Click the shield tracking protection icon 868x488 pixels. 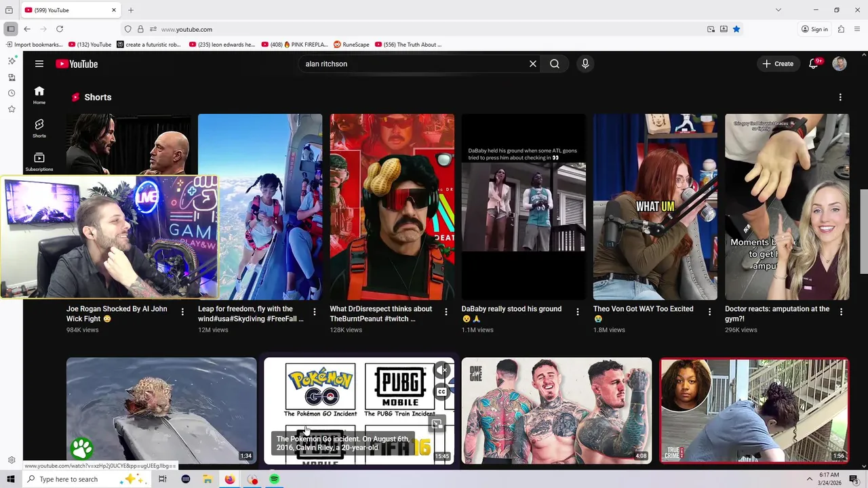click(127, 29)
